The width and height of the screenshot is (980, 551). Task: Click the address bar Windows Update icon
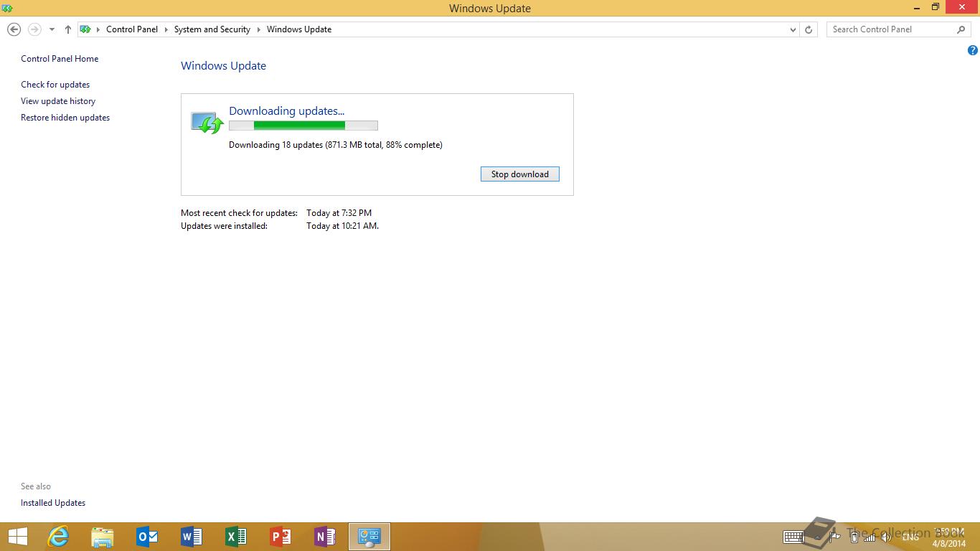coord(85,29)
